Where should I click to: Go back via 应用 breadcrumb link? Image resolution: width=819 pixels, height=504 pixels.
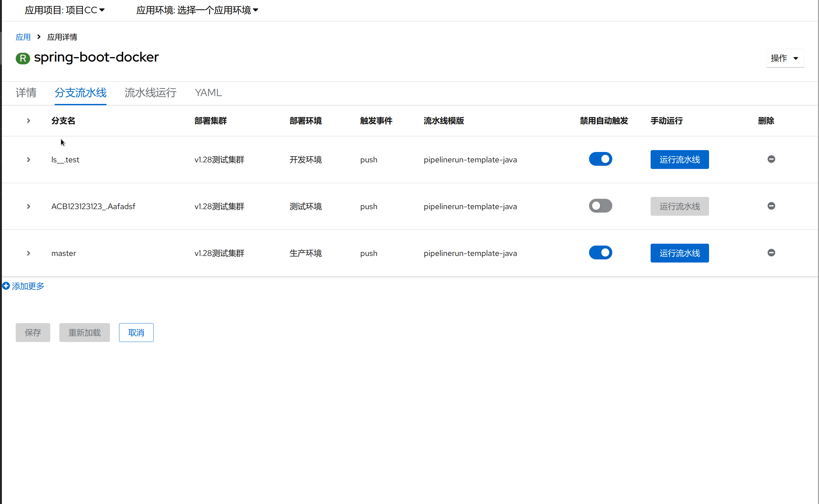pos(23,37)
